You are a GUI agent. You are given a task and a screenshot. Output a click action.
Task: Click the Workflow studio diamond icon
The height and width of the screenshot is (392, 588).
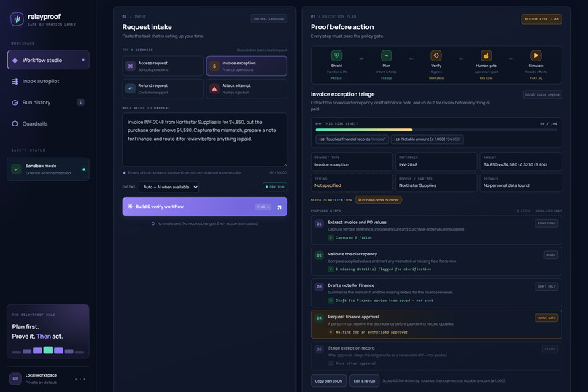click(15, 61)
